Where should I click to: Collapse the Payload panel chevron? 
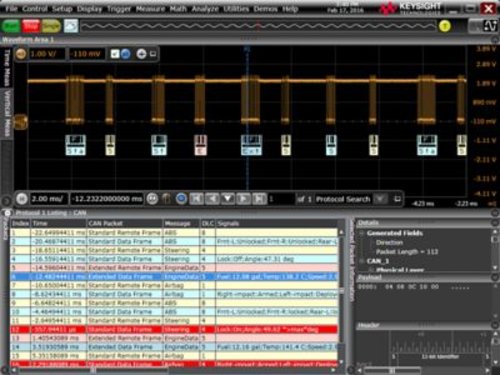coord(495,277)
